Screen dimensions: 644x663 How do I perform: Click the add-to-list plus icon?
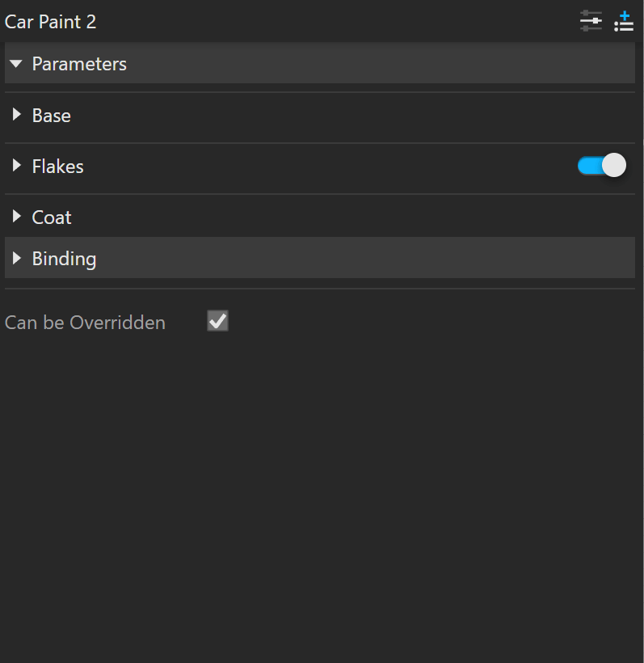click(x=624, y=22)
